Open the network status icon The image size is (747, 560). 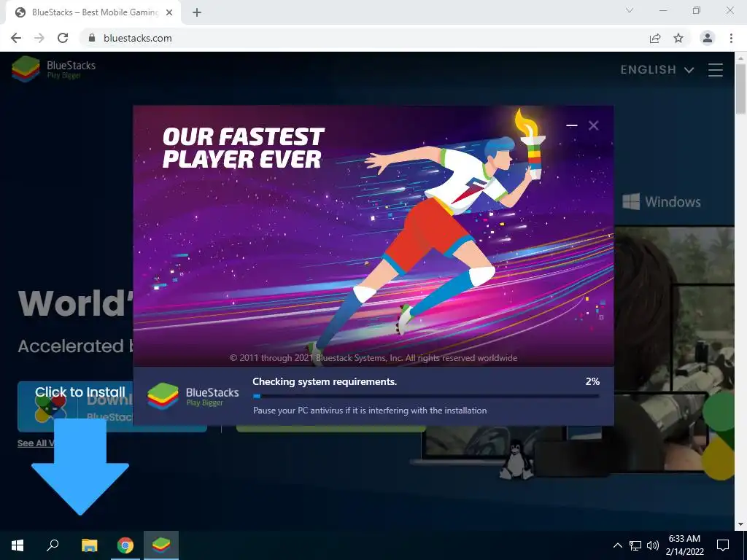coord(635,545)
